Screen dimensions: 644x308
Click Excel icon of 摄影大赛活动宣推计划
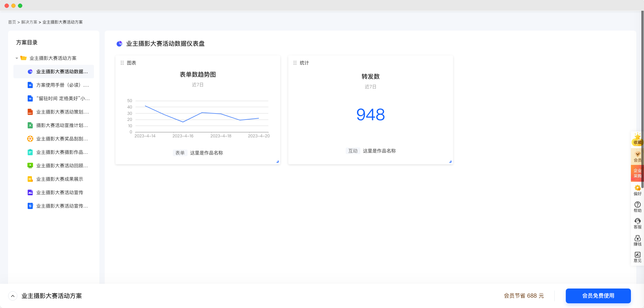pyautogui.click(x=30, y=125)
